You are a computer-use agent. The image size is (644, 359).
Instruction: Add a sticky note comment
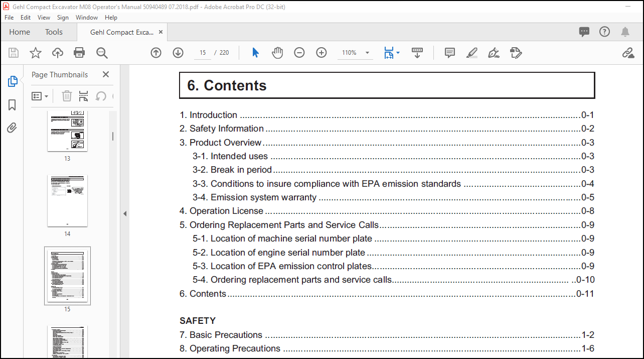(450, 53)
